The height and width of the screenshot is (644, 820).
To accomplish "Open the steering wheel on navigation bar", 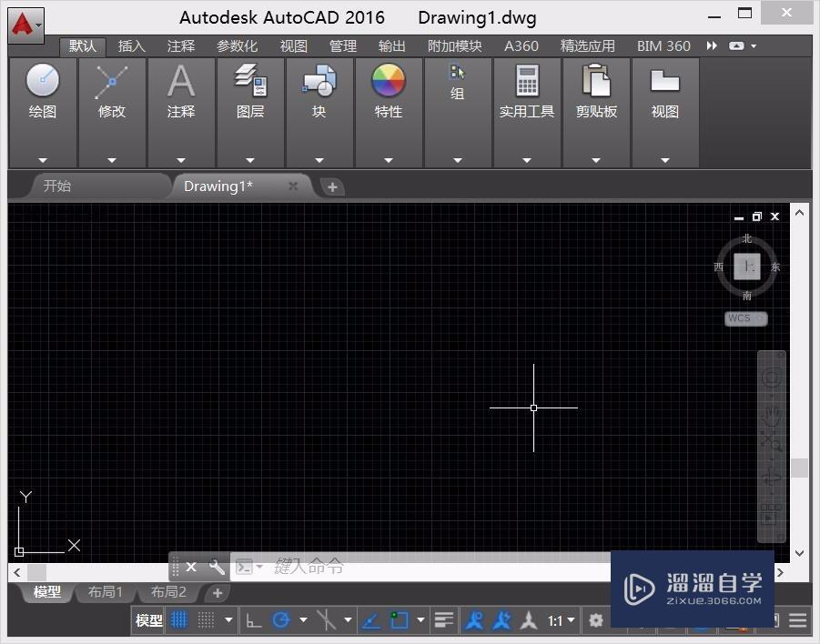I will pos(772,377).
